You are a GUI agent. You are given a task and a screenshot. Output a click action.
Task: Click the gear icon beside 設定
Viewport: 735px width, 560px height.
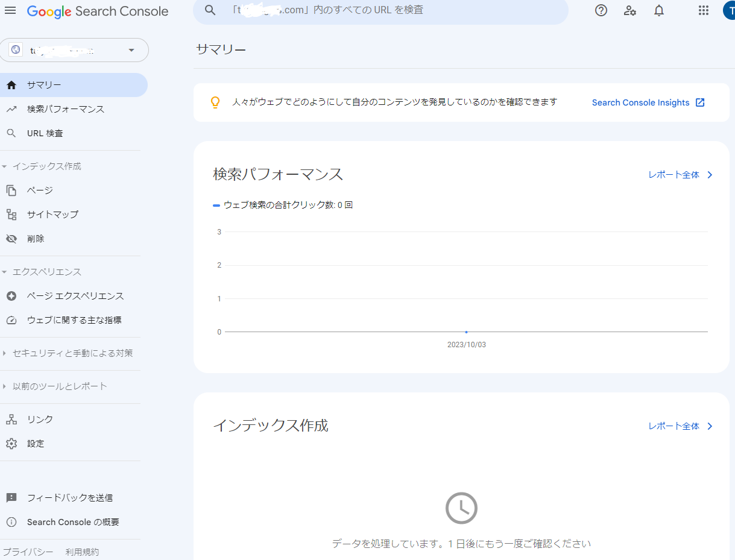click(11, 444)
